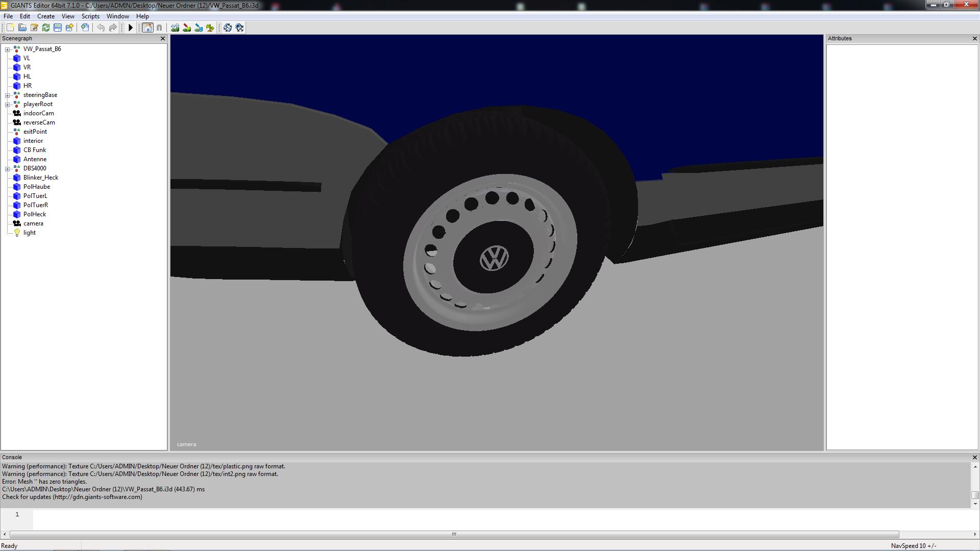The image size is (980, 551).
Task: Close the Attributes panel
Action: [x=974, y=39]
